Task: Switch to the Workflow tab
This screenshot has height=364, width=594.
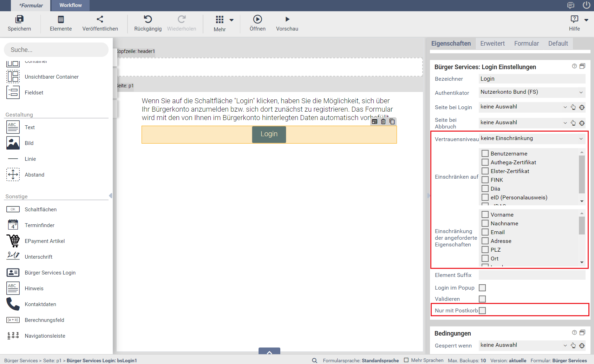Action: (70, 5)
